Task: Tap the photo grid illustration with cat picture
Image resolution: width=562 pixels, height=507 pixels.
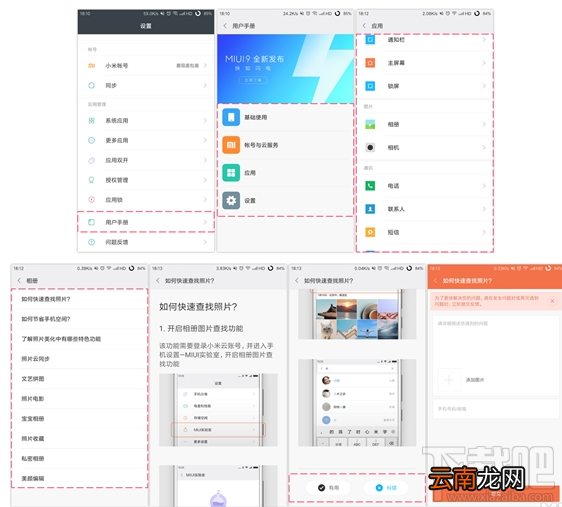Action: pos(357,315)
